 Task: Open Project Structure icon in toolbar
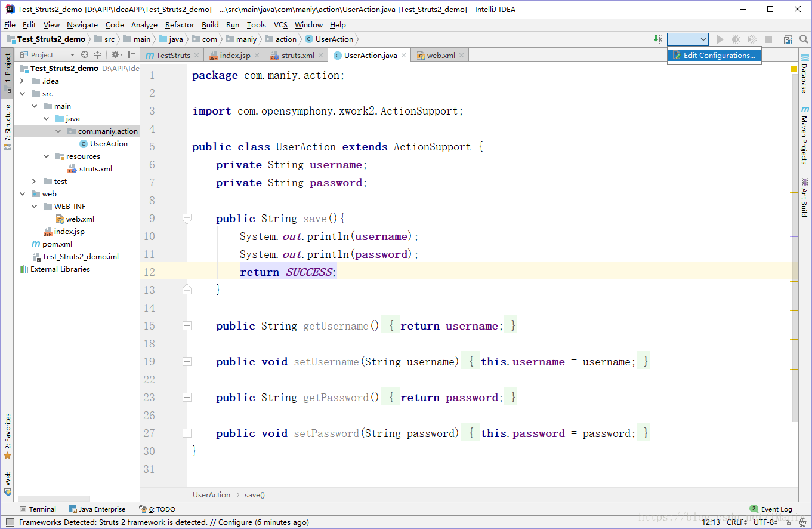pos(788,39)
